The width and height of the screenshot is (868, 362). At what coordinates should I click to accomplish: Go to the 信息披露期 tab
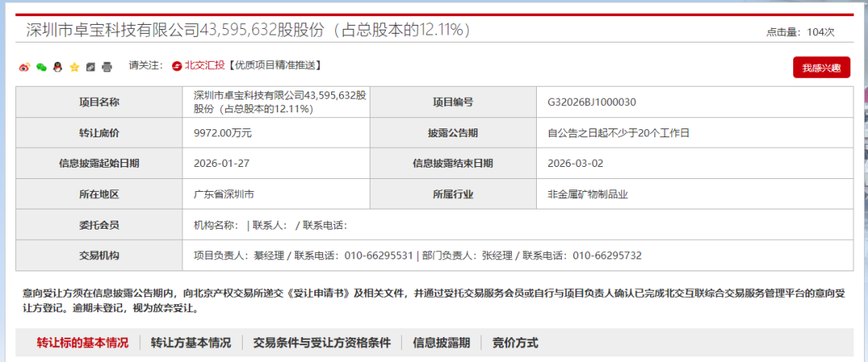[x=441, y=343]
